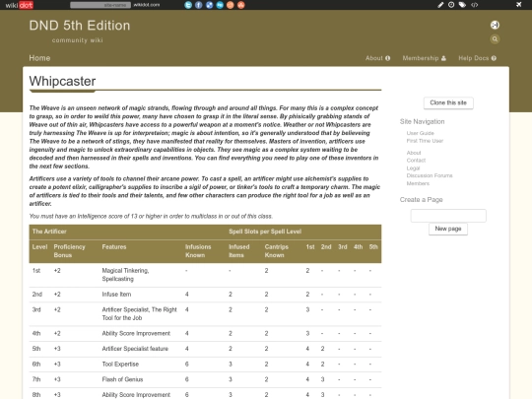Click 'Artificer Specialist feature' cell
Image resolution: width=532 pixels, height=399 pixels.
coord(135,349)
